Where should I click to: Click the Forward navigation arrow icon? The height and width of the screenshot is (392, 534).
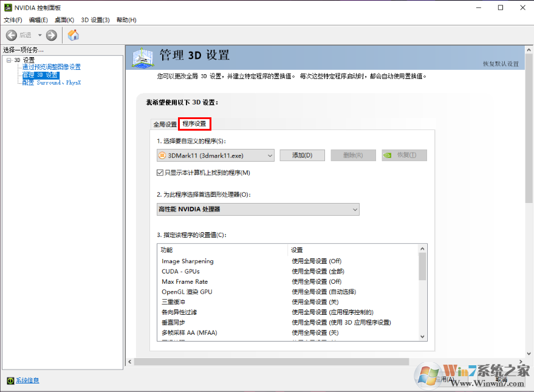51,35
